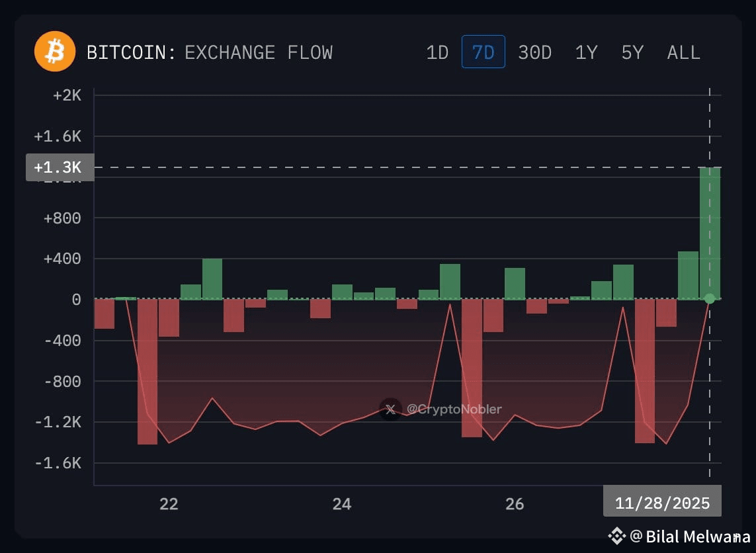Click the +2K y-axis label
This screenshot has width=756, height=553.
point(67,95)
